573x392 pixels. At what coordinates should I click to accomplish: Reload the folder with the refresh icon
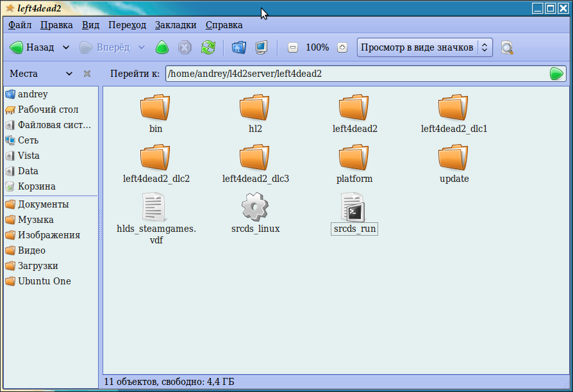208,47
